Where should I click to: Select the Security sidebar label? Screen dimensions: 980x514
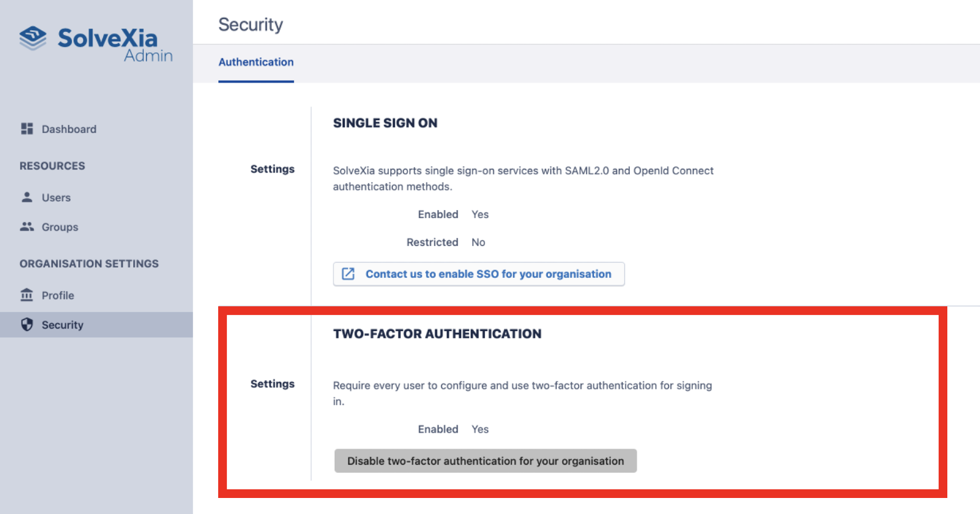(x=62, y=325)
